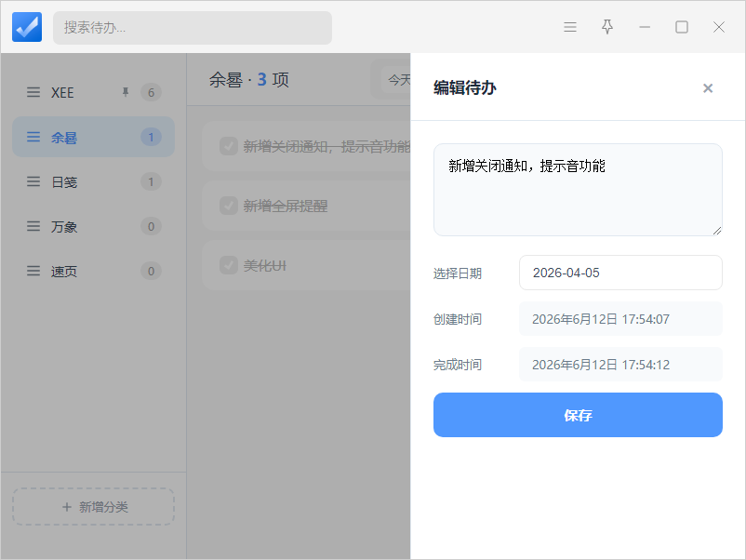Image resolution: width=746 pixels, height=560 pixels.
Task: Open the 选择日期 date field
Action: coord(620,273)
